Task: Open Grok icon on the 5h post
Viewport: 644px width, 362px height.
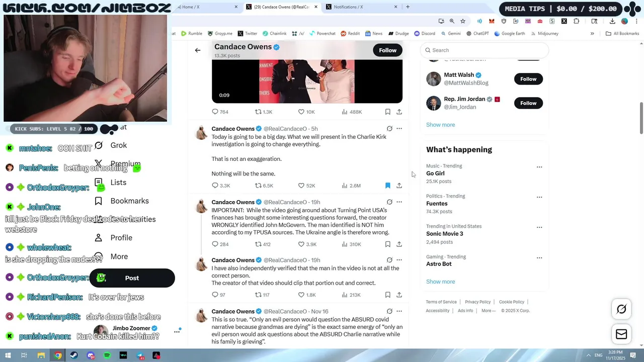Action: [389, 129]
